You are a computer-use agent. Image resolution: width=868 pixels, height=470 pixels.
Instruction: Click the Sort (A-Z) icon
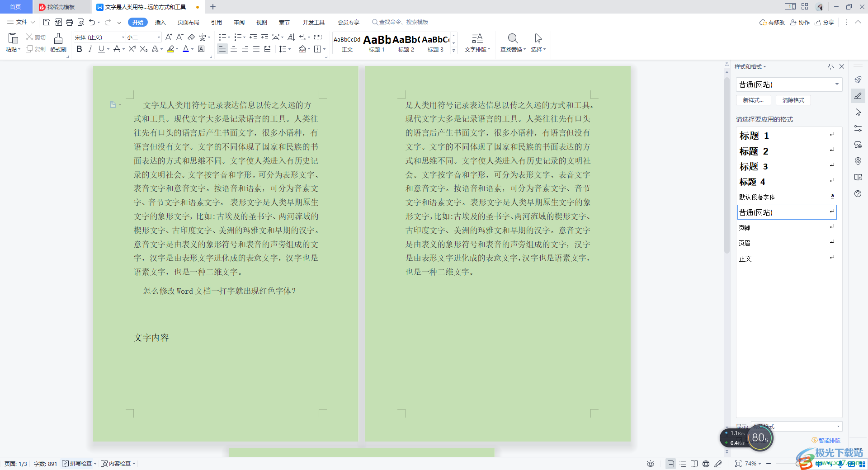pos(291,37)
